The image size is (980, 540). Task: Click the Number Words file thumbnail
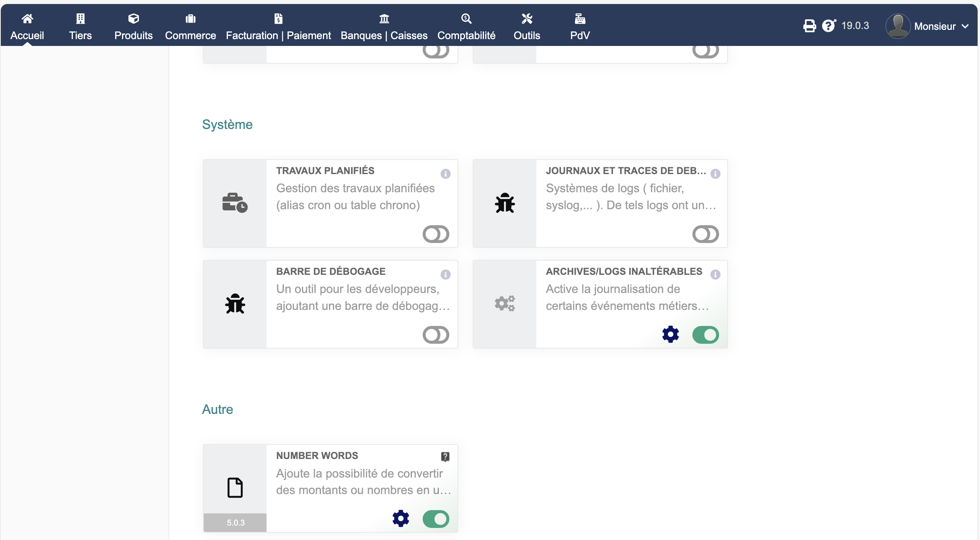pyautogui.click(x=235, y=488)
